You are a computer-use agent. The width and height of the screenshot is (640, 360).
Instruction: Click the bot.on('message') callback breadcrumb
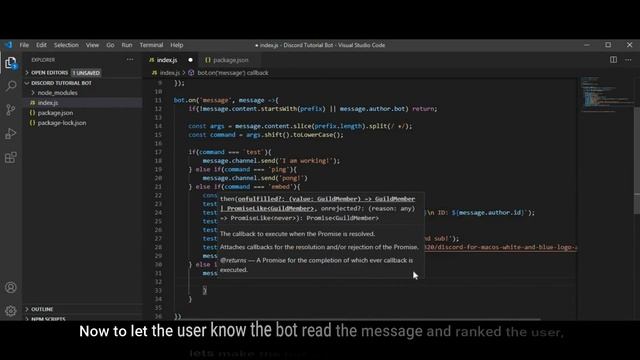[x=233, y=73]
